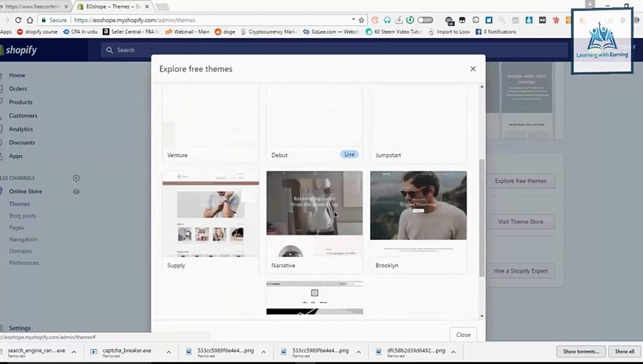
Task: Open the shopify course bookmark
Action: pos(37,32)
